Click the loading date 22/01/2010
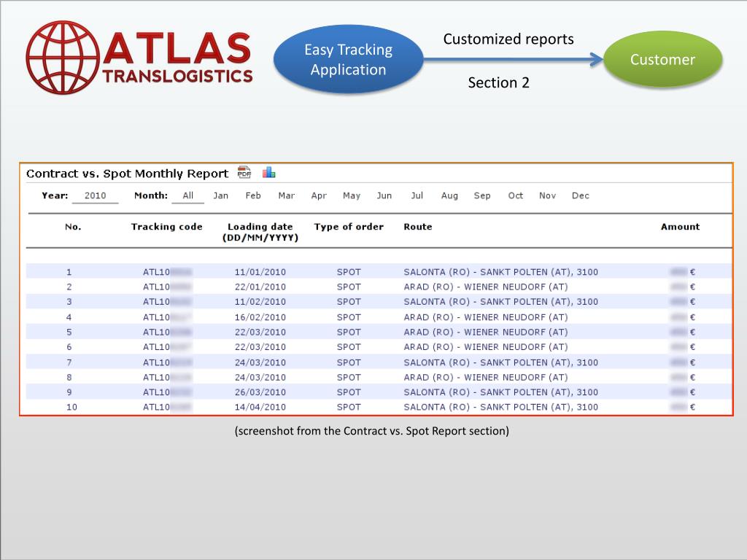Viewport: 747px width, 560px height. point(260,287)
